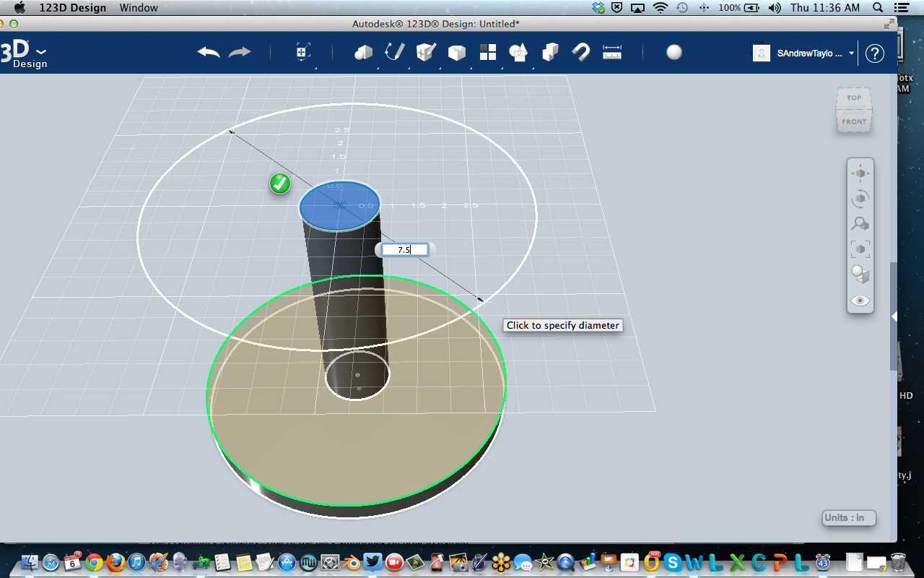Image resolution: width=924 pixels, height=578 pixels.
Task: Open the Apple menu
Action: click(19, 8)
